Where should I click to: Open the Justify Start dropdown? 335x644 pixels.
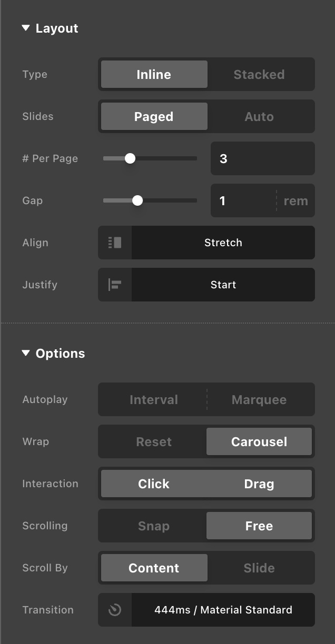(223, 285)
